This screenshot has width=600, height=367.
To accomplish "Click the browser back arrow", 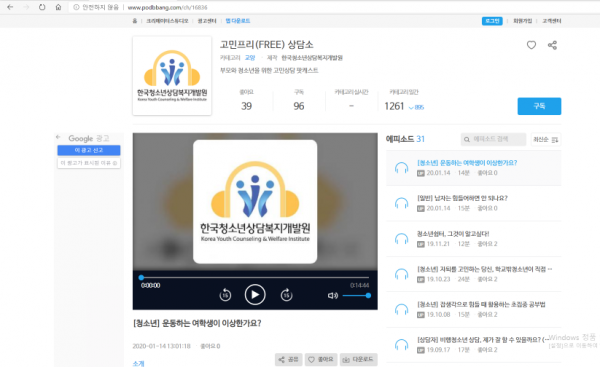I will click(10, 7).
